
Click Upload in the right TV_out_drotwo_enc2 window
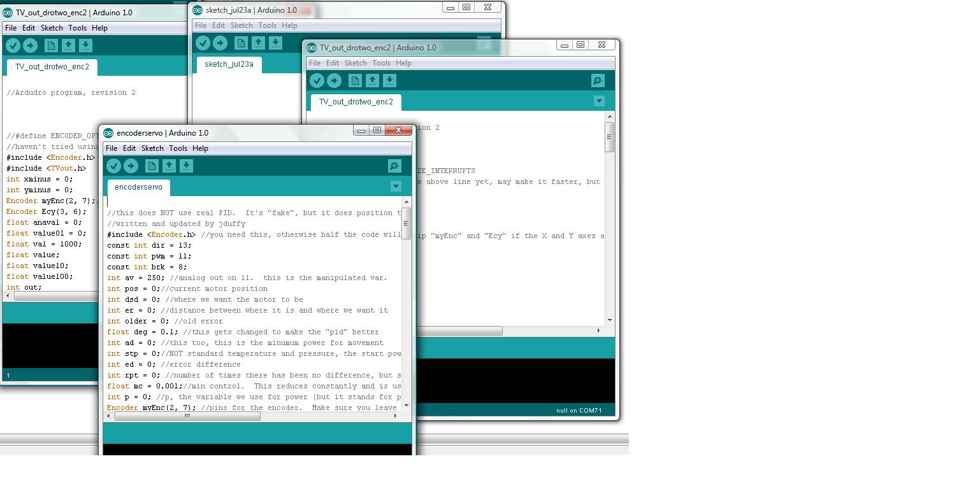point(334,80)
